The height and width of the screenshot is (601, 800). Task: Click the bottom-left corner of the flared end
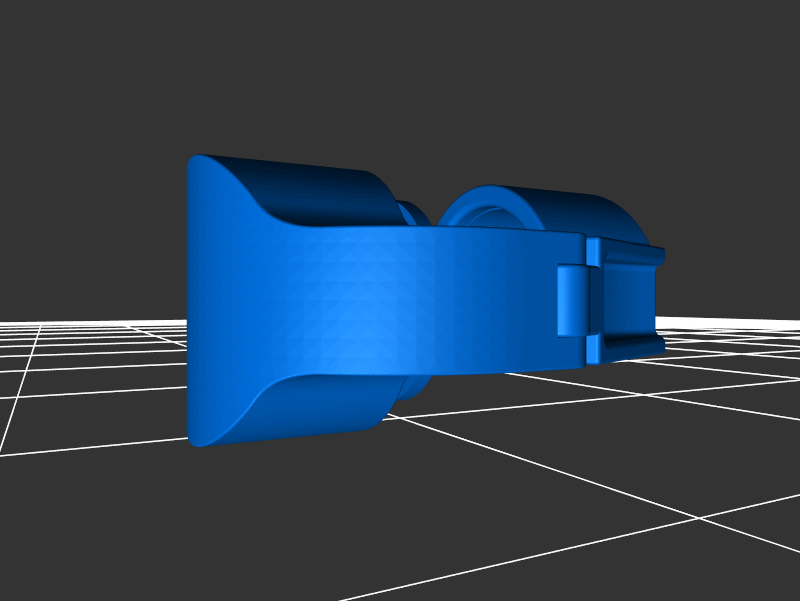point(197,438)
